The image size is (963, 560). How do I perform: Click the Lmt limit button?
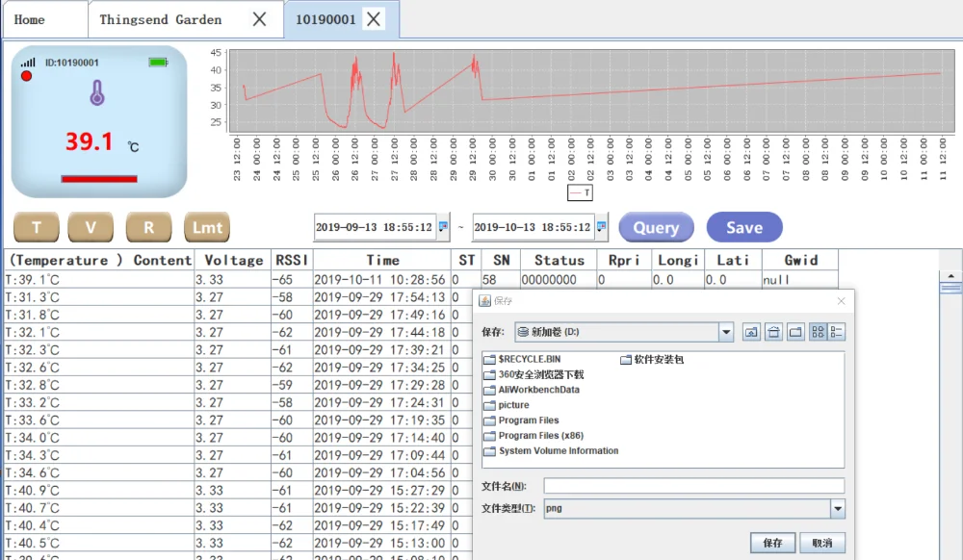tap(207, 228)
